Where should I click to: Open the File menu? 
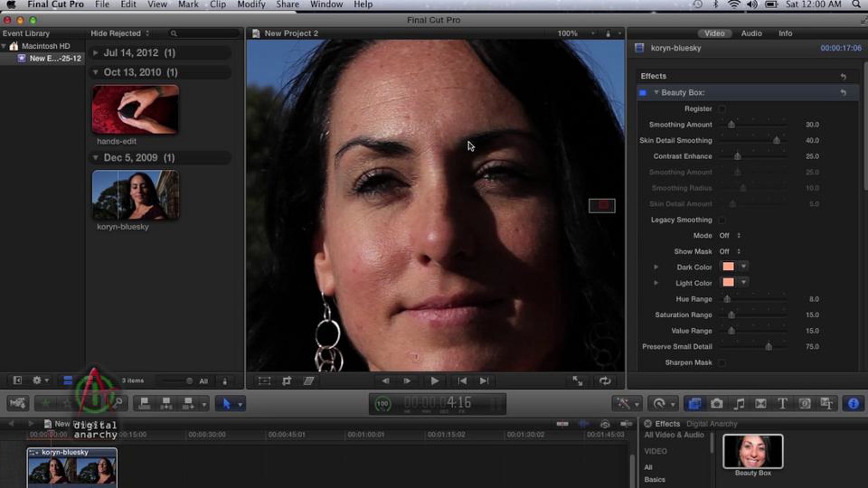click(102, 5)
